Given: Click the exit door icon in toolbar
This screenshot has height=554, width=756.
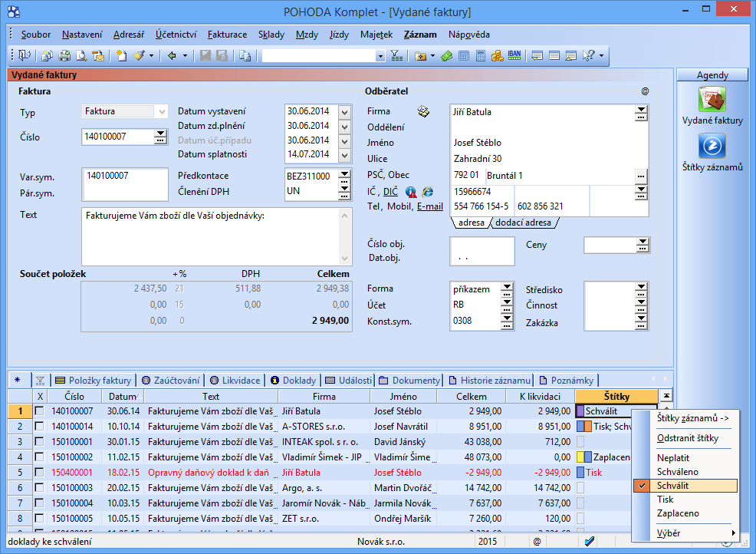Looking at the screenshot, I should 24,56.
